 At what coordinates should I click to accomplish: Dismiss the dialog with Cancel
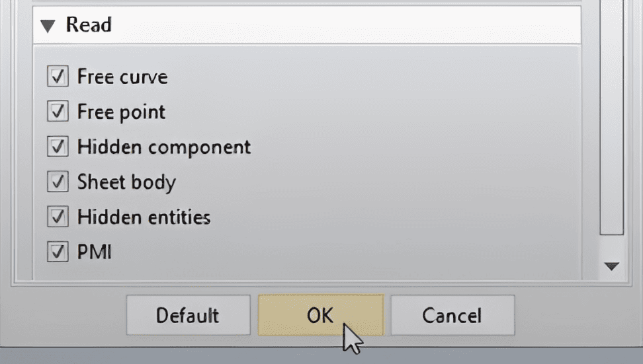pyautogui.click(x=452, y=315)
